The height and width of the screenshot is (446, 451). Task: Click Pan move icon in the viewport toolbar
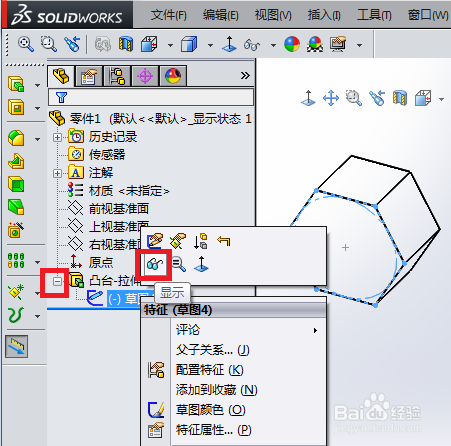click(x=331, y=99)
